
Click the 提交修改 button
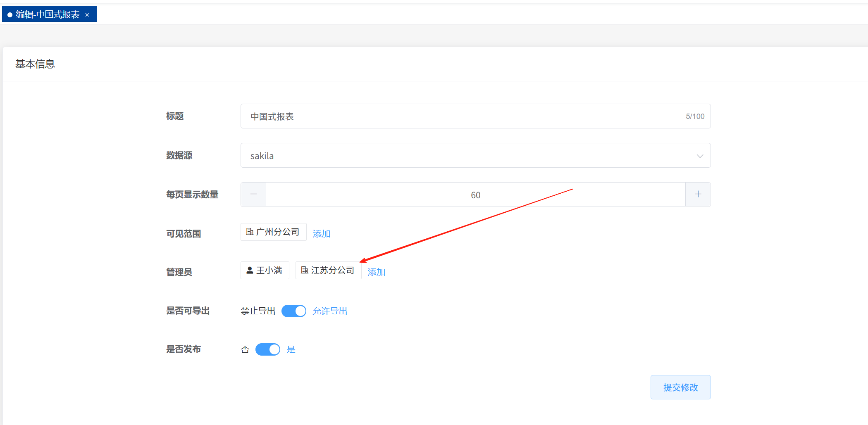[x=680, y=387]
